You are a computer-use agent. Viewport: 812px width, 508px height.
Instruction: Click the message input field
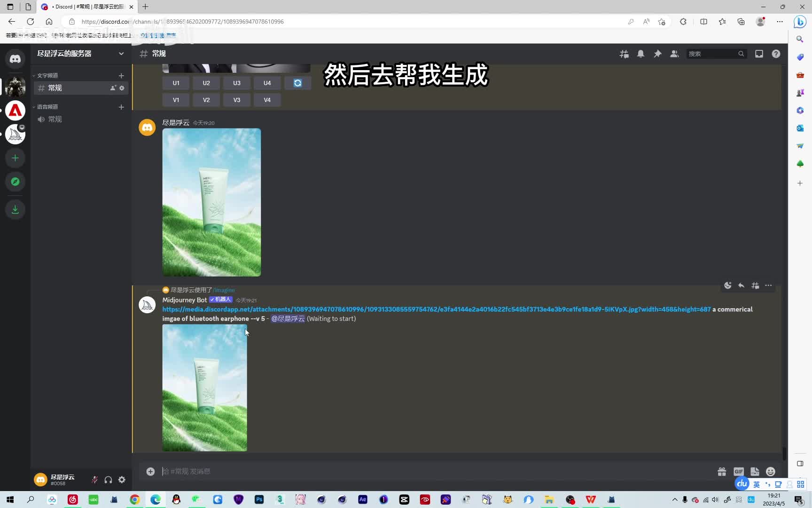tap(423, 471)
